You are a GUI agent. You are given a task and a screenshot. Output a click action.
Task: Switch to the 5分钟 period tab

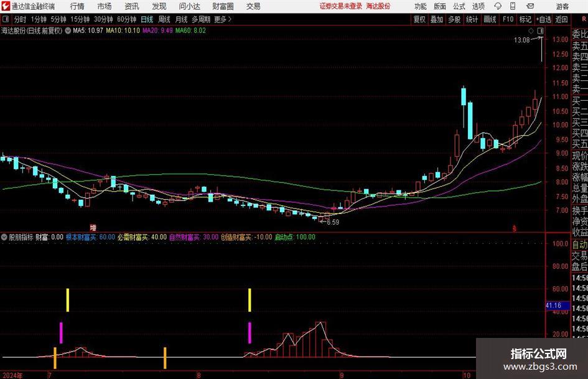click(x=58, y=19)
